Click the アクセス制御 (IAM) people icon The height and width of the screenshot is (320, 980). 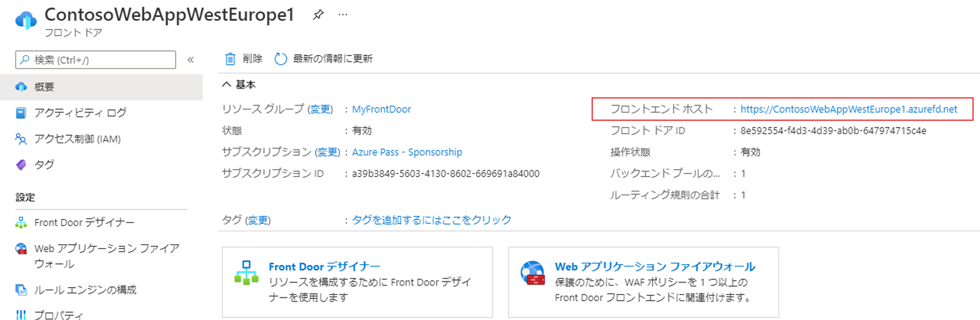pos(21,139)
